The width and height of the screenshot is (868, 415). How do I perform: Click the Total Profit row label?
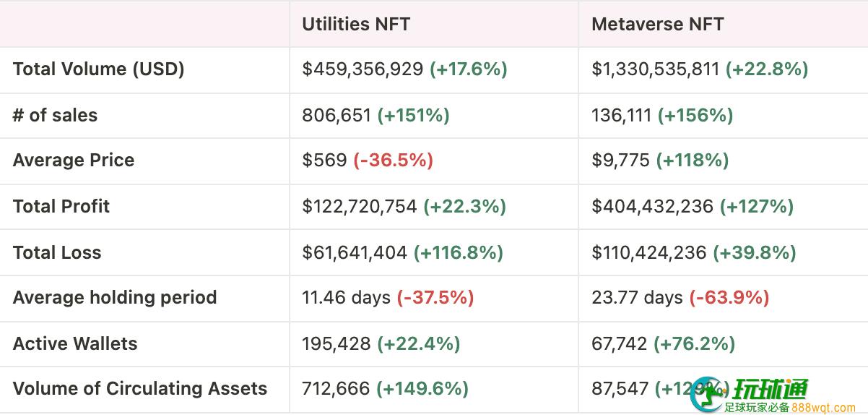(61, 206)
